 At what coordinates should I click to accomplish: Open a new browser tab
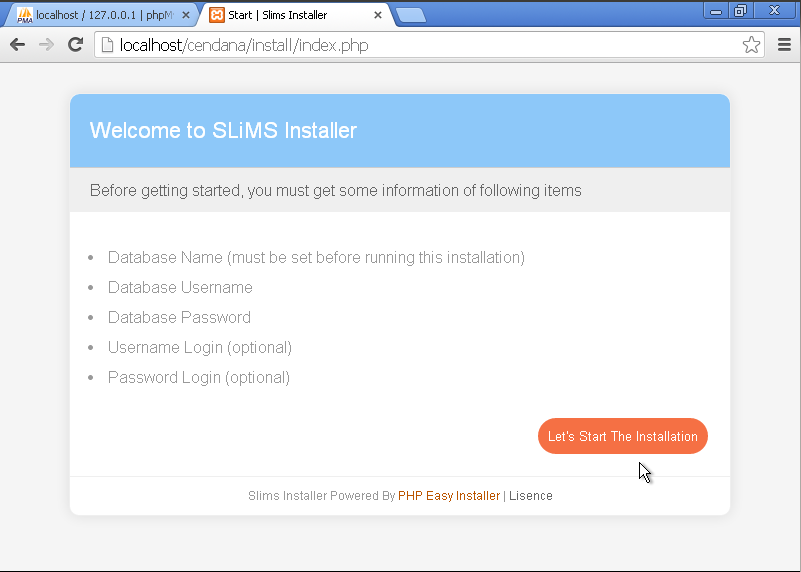(x=411, y=15)
